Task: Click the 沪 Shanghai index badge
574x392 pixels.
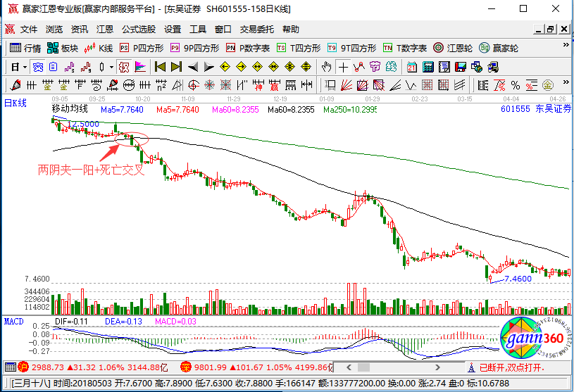Action: point(23,367)
